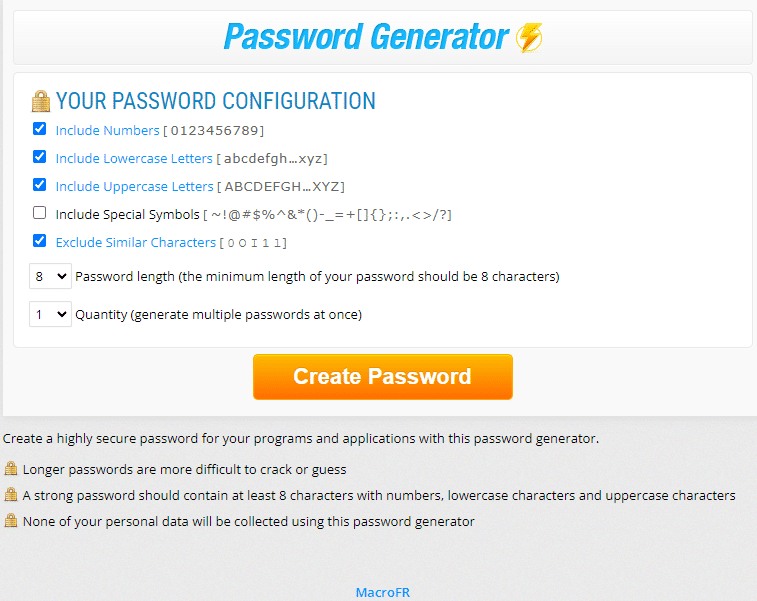757x601 pixels.
Task: Click the padlock icon beside 'A strong password' tip
Action: coord(11,495)
